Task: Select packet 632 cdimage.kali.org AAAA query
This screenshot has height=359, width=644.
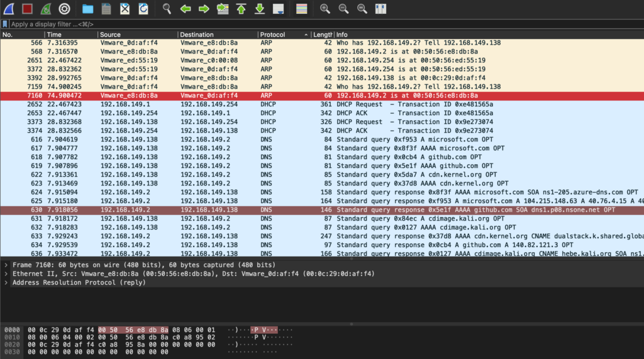Action: coord(322,228)
